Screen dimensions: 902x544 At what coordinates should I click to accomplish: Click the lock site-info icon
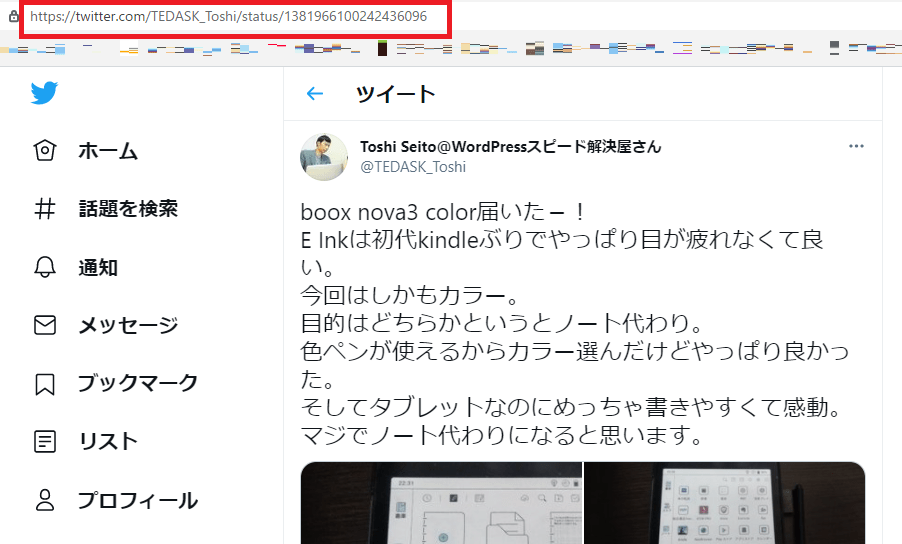(14, 16)
